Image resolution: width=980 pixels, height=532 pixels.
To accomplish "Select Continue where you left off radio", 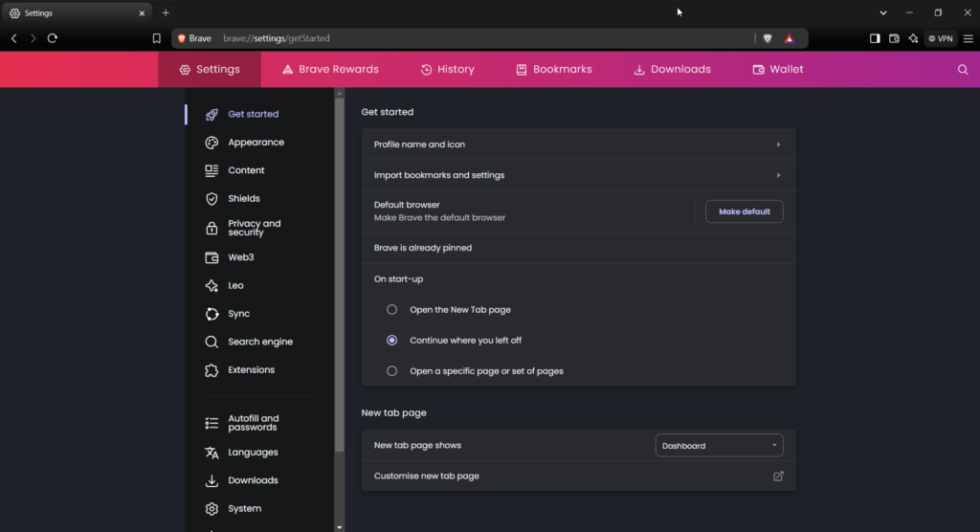I will 391,340.
